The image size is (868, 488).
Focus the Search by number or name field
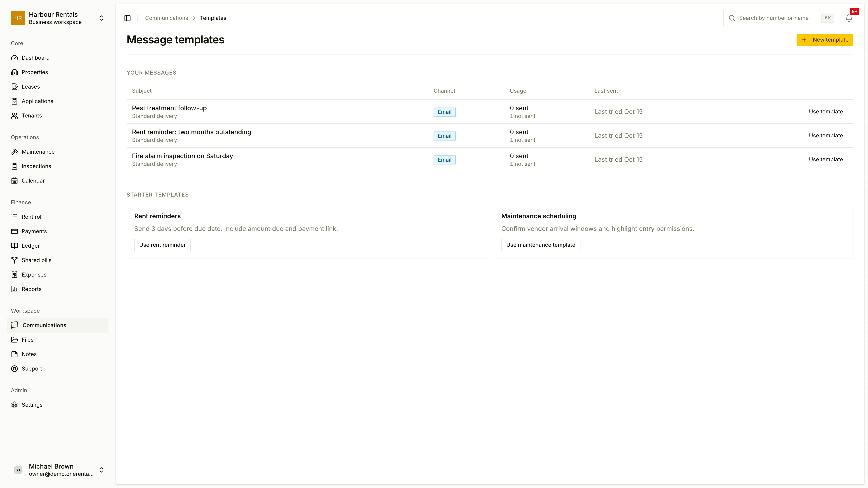tap(781, 18)
